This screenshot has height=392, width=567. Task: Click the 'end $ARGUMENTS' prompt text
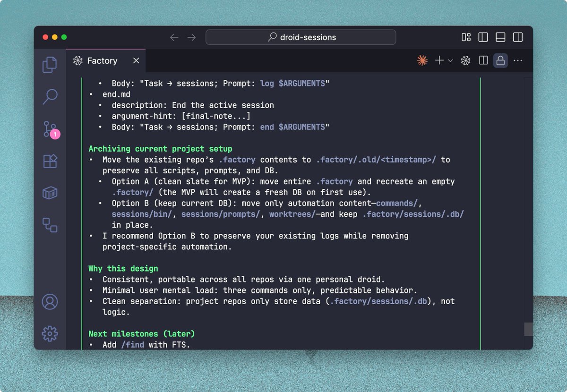[292, 127]
